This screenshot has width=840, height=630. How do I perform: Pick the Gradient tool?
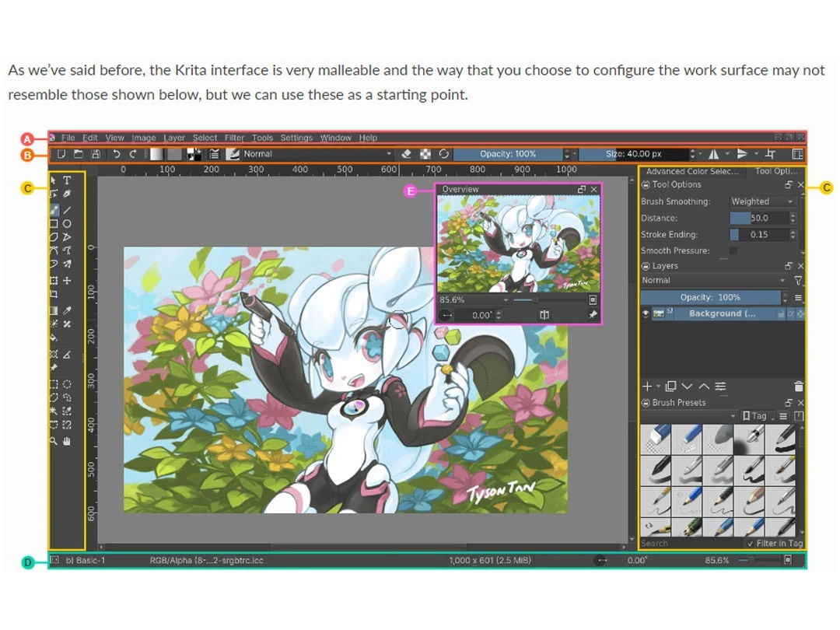coord(53,310)
